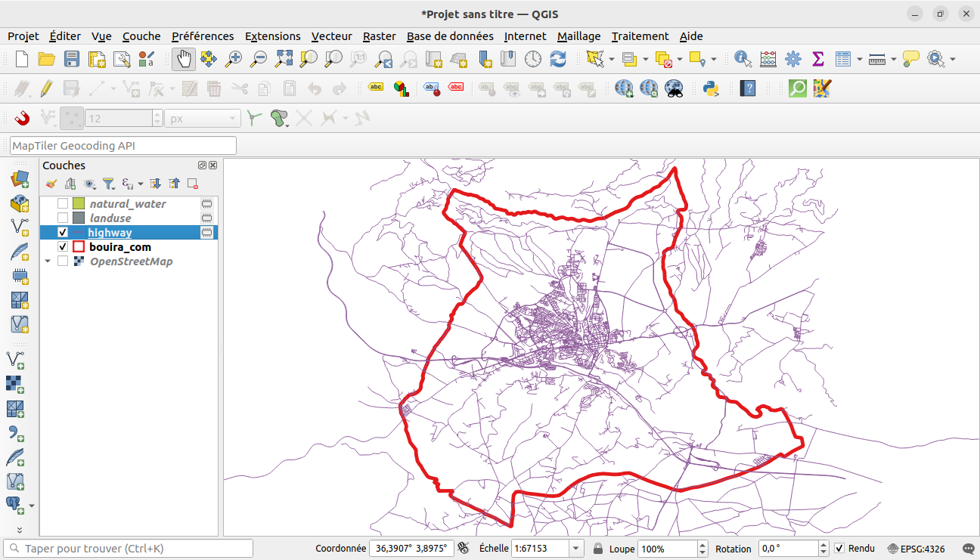
Task: Increase the rotation value stepper
Action: click(x=823, y=545)
